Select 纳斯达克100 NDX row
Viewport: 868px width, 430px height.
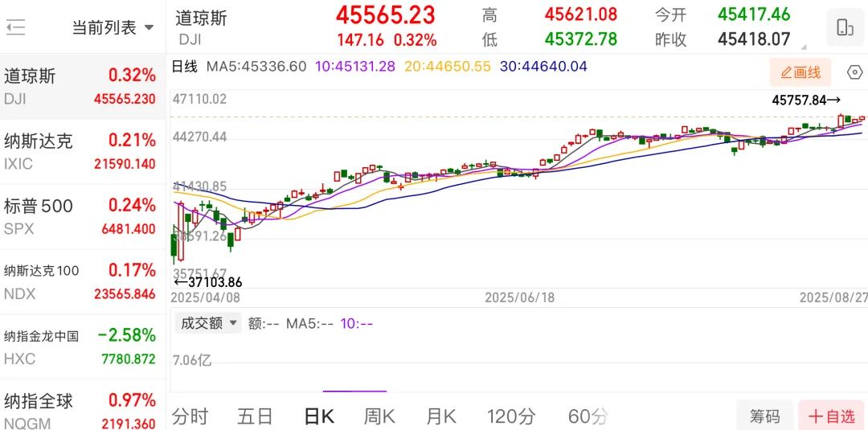pos(83,281)
